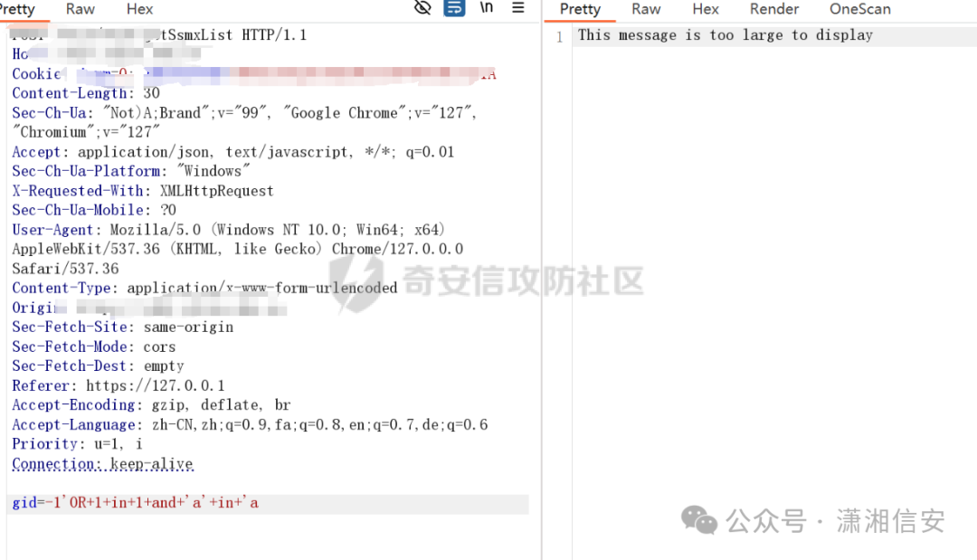Image resolution: width=977 pixels, height=560 pixels.
Task: Switch response pane to Pretty tab
Action: coord(580,9)
